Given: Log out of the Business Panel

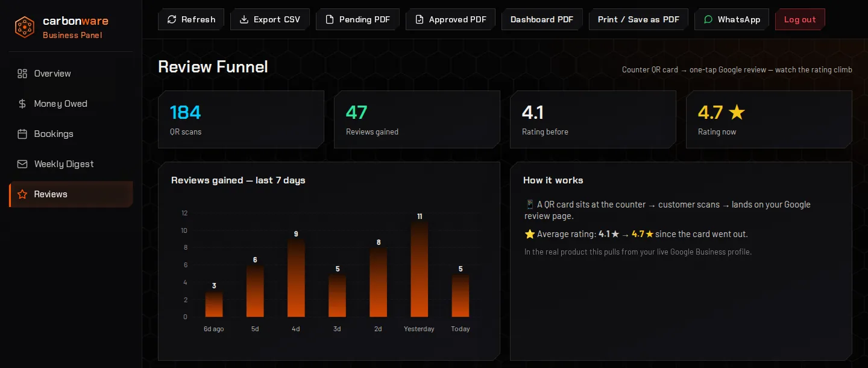Looking at the screenshot, I should [800, 19].
